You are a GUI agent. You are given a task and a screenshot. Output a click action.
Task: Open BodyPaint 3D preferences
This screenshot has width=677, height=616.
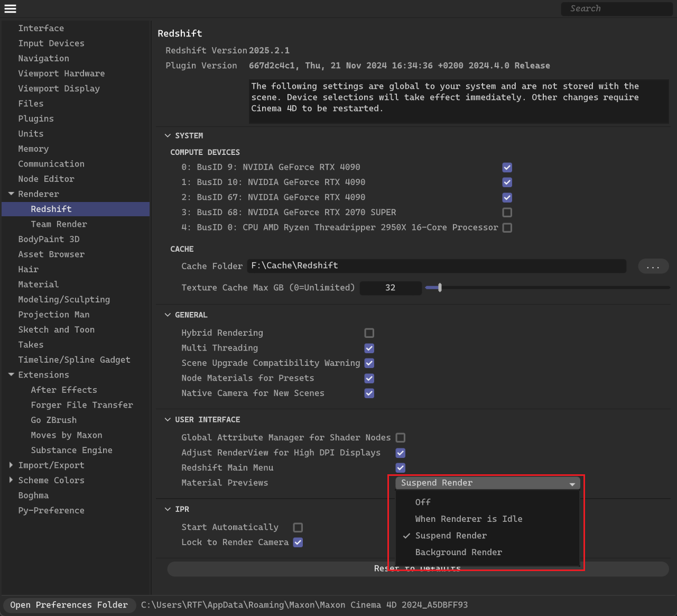pyautogui.click(x=49, y=240)
